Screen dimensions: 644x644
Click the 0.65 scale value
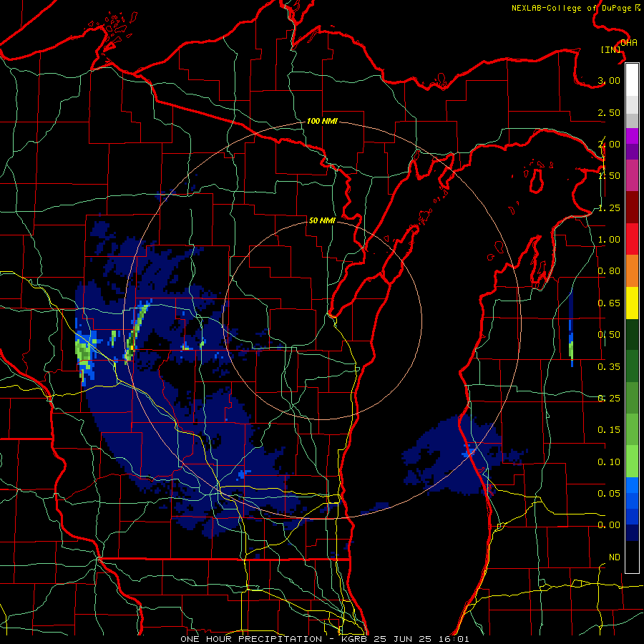pos(609,303)
